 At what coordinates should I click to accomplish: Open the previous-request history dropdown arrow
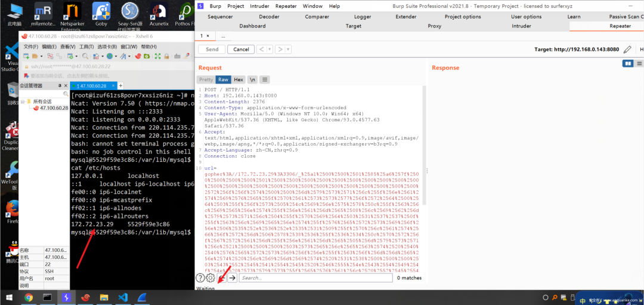click(270, 50)
